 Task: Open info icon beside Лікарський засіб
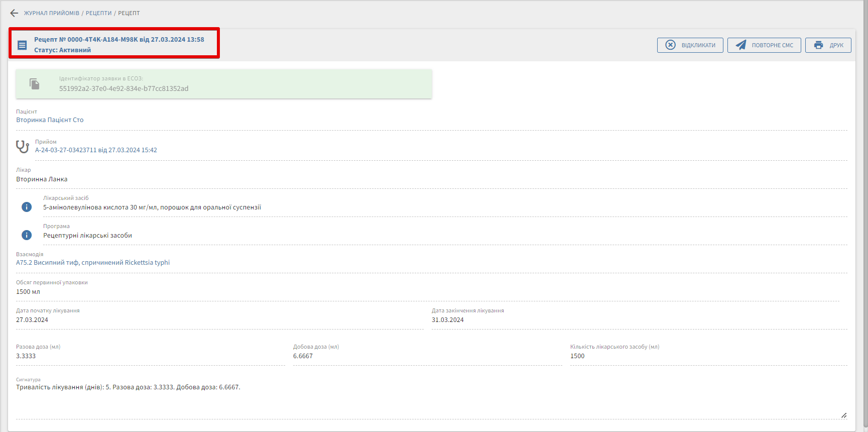pyautogui.click(x=27, y=207)
